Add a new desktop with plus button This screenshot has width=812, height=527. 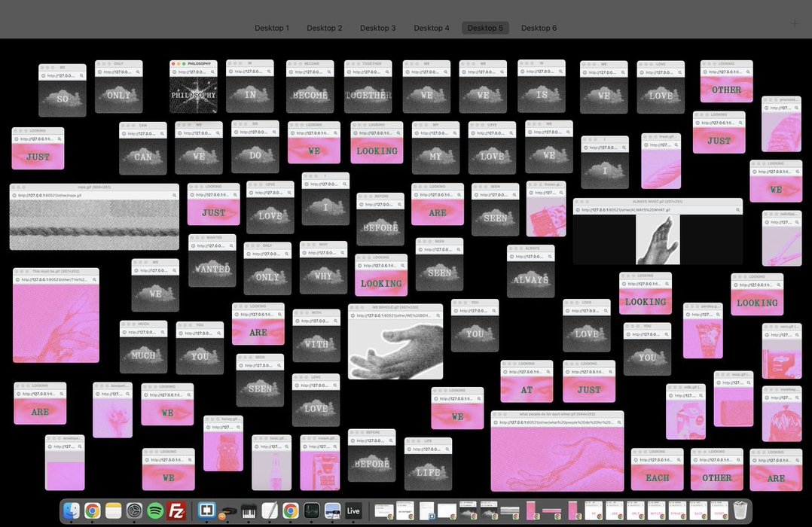click(794, 23)
